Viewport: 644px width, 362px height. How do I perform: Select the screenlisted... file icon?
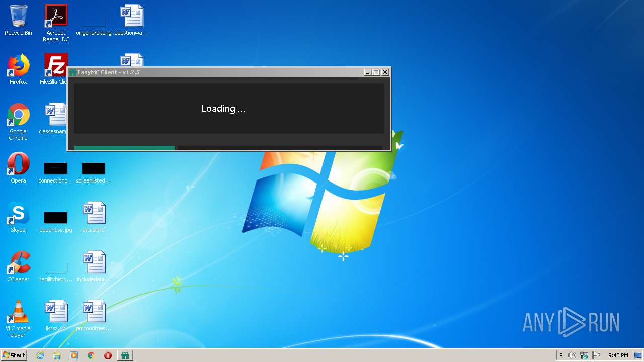(x=94, y=173)
